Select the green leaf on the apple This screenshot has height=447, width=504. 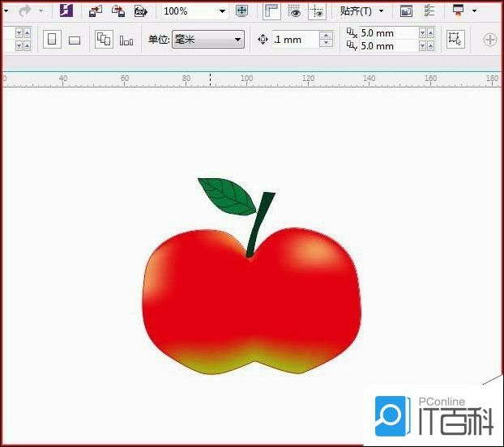tap(226, 196)
